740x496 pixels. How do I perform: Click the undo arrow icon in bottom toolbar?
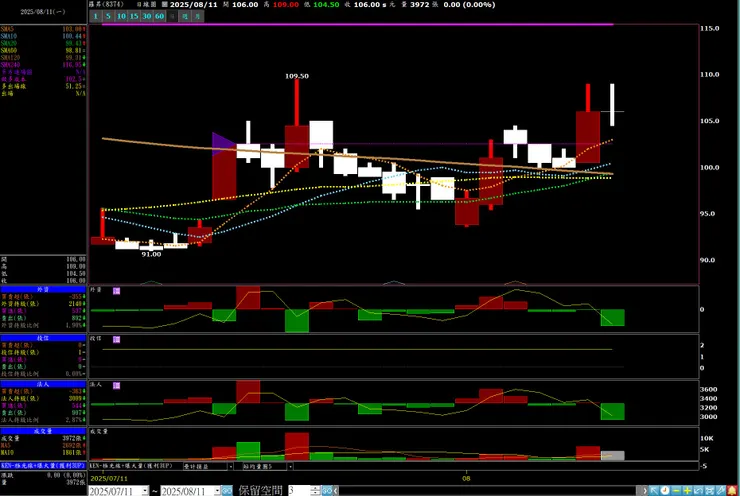(x=698, y=491)
